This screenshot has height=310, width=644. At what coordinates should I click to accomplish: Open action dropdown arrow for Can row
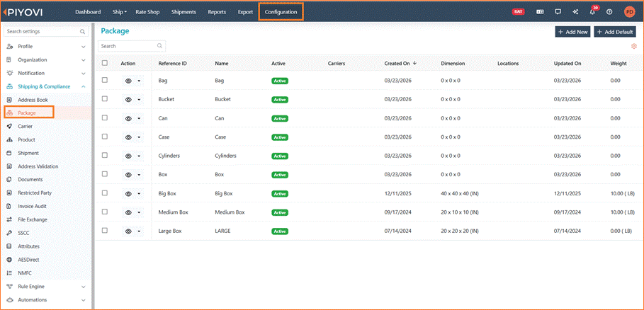coord(139,119)
